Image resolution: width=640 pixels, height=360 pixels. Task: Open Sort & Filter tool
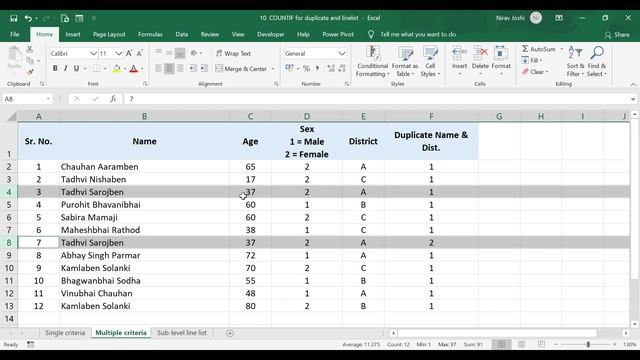pos(576,61)
